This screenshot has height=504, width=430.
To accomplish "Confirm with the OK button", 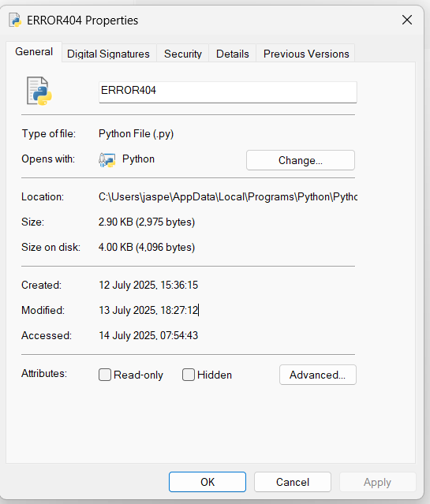I will pos(208,482).
